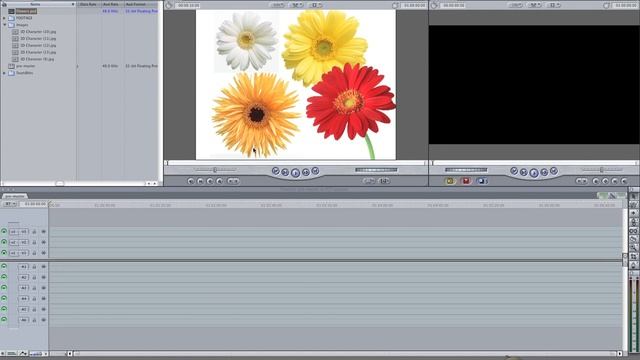640x360 pixels.
Task: Go to previous edit in Viewer
Action: (x=276, y=171)
